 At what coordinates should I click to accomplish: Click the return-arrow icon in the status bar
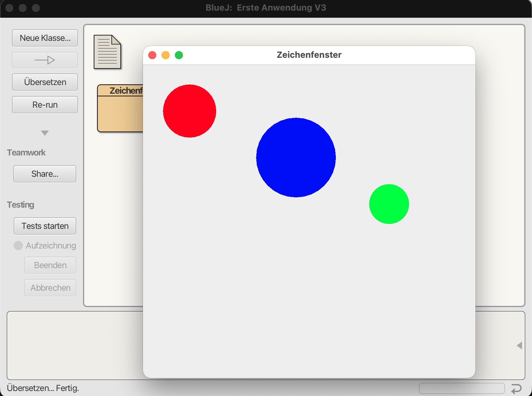point(516,388)
